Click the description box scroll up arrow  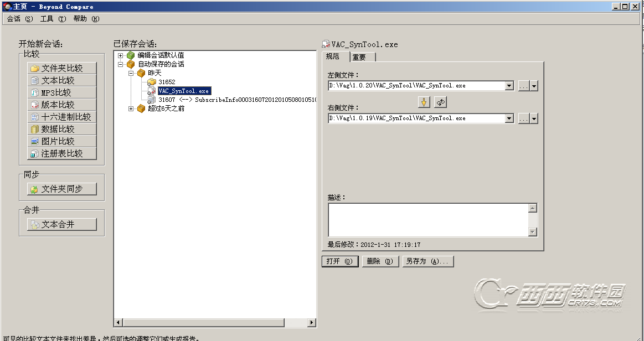[x=533, y=208]
